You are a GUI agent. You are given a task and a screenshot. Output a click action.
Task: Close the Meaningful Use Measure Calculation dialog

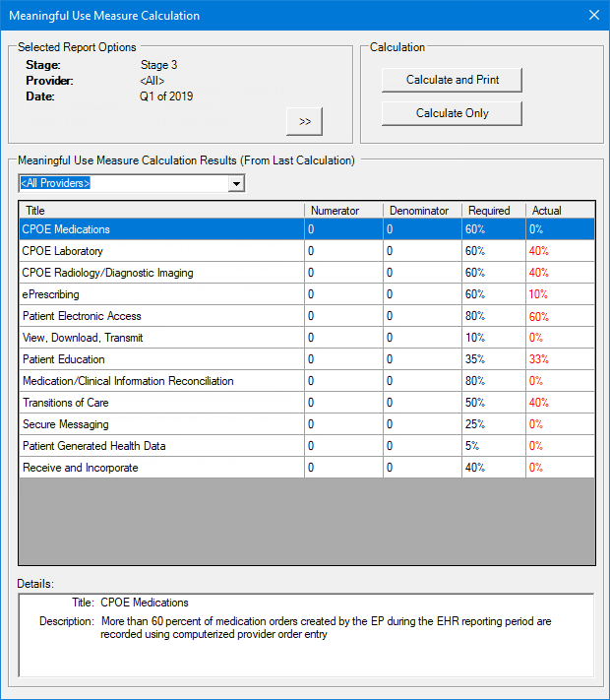(x=592, y=15)
